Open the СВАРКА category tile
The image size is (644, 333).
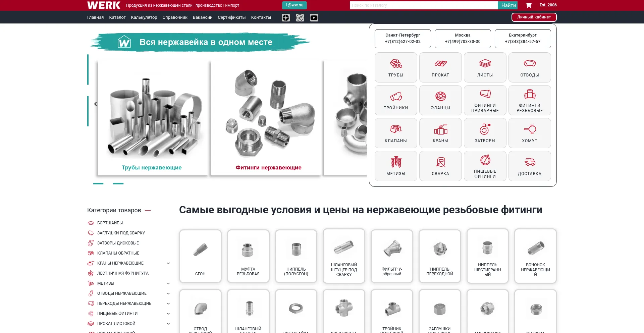pyautogui.click(x=440, y=166)
